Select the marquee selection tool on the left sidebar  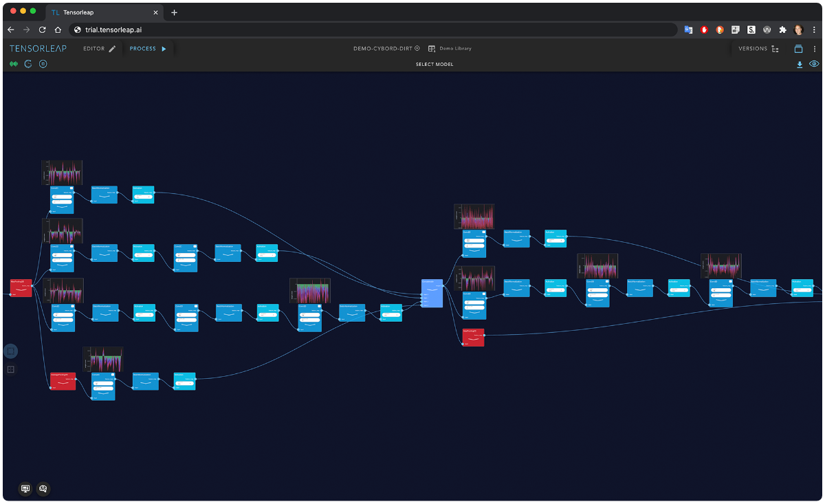[11, 351]
